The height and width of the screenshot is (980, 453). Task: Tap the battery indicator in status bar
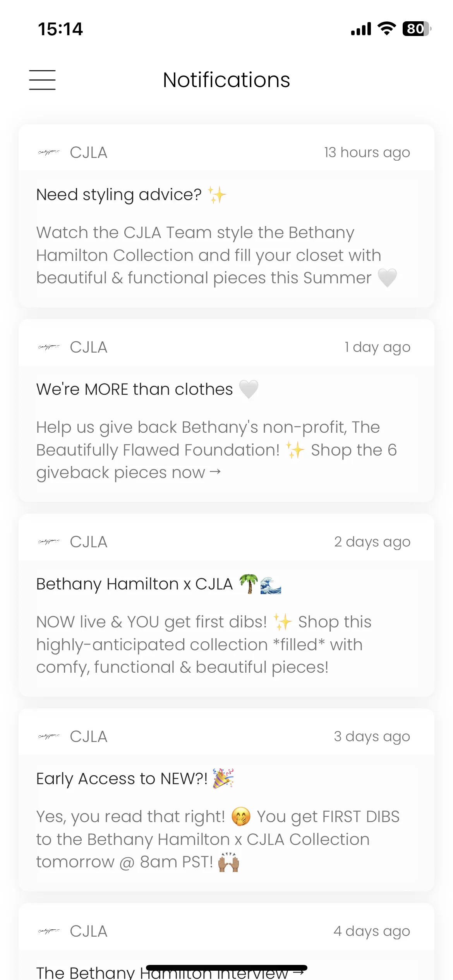pos(417,29)
